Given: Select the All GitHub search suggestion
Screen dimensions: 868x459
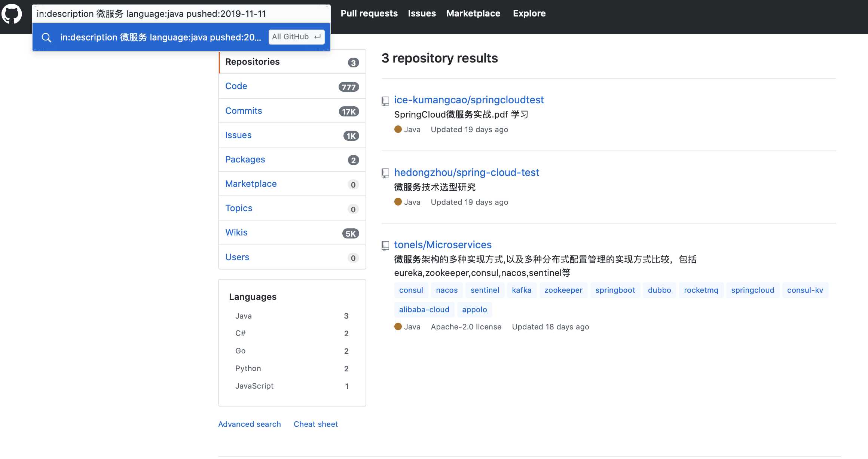Looking at the screenshot, I should pos(181,37).
